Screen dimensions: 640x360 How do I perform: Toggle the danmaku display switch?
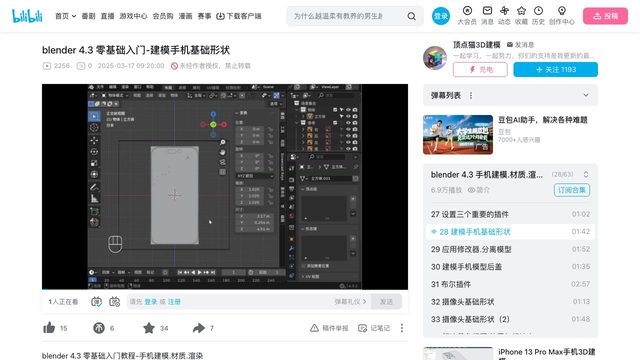tap(96, 302)
